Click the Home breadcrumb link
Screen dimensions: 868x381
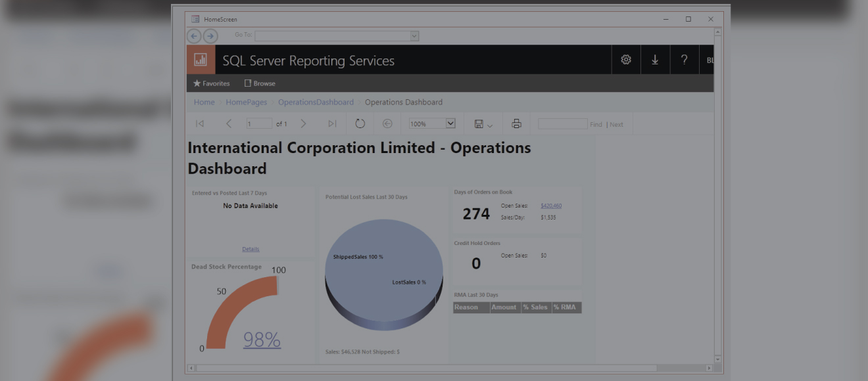point(204,102)
